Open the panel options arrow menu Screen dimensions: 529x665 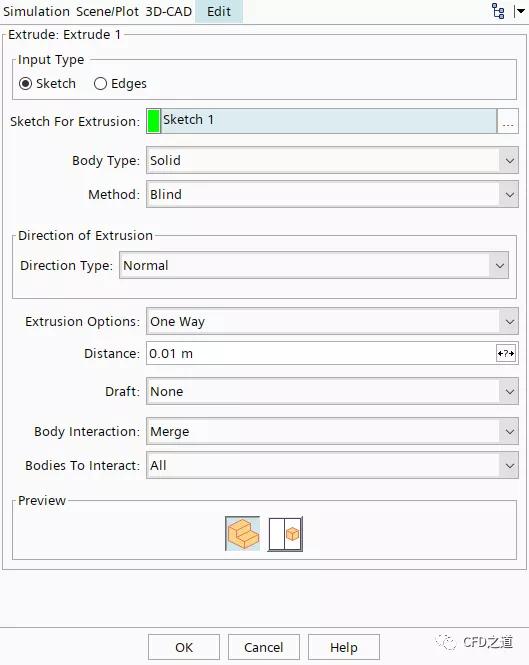[519, 11]
